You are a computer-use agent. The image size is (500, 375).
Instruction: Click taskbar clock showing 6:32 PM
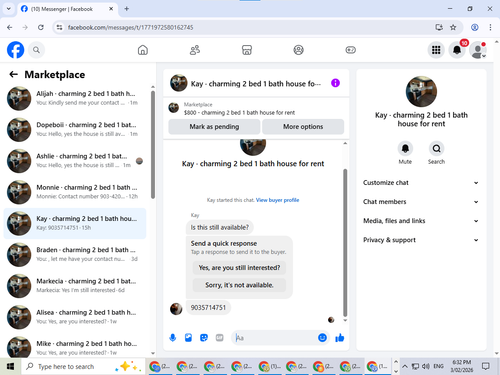462,366
